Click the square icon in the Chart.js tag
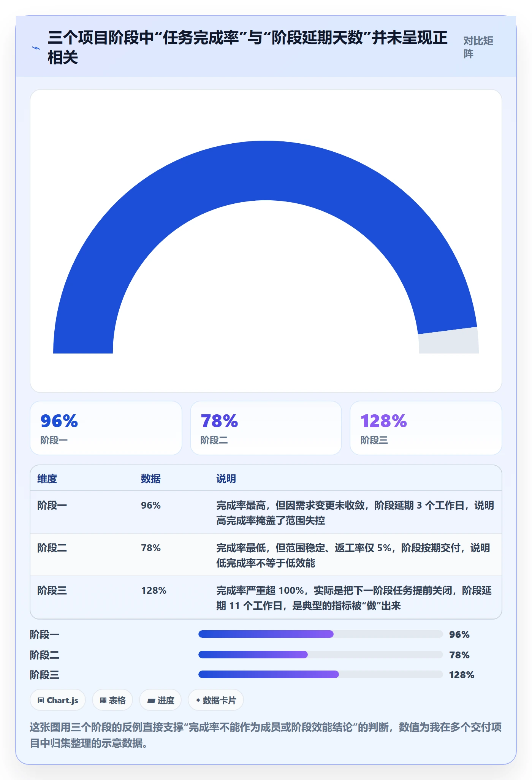The height and width of the screenshot is (780, 532). click(41, 701)
